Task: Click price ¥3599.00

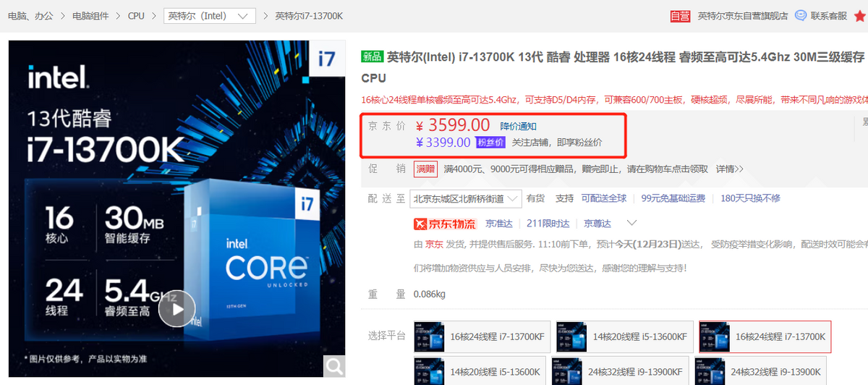Action: click(453, 125)
